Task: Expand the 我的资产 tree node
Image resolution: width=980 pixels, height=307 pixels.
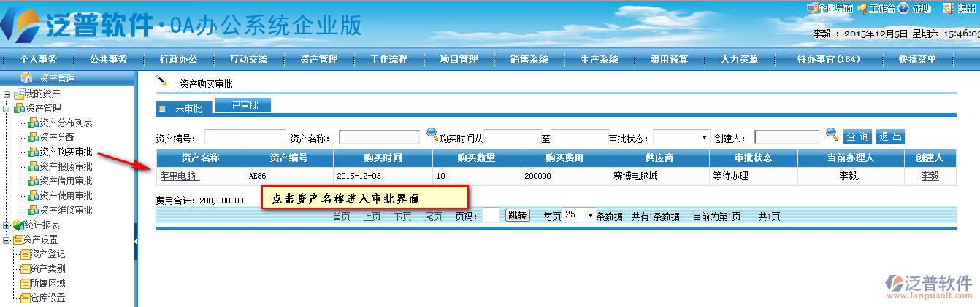Action: (7, 94)
